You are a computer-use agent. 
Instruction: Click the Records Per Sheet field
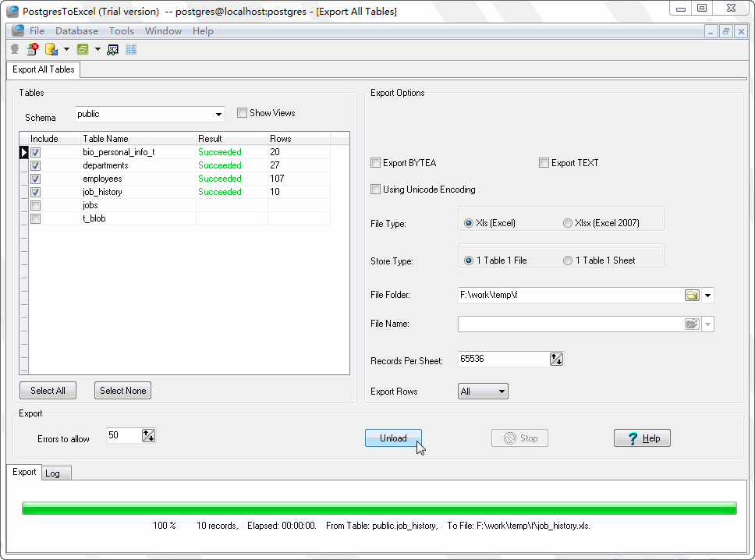[x=503, y=360]
